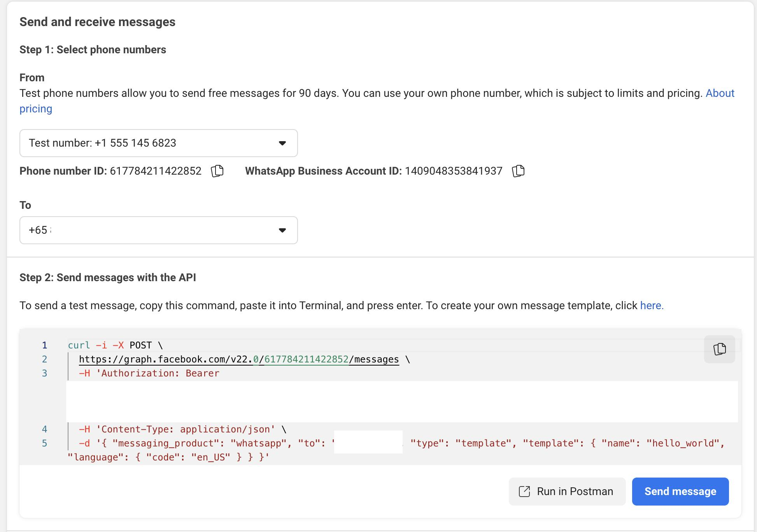Image resolution: width=757 pixels, height=532 pixels.
Task: Click the 'From' section label
Action: [32, 78]
